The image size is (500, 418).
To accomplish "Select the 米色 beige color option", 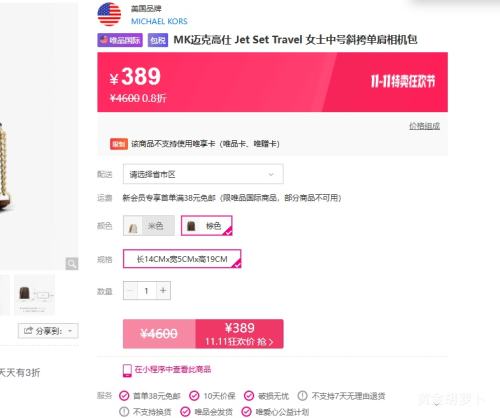I will [x=149, y=226].
